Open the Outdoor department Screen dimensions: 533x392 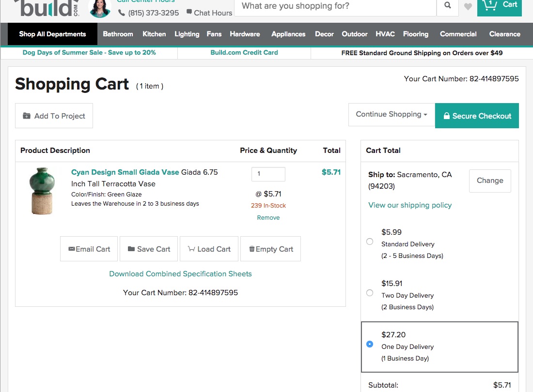pos(355,34)
